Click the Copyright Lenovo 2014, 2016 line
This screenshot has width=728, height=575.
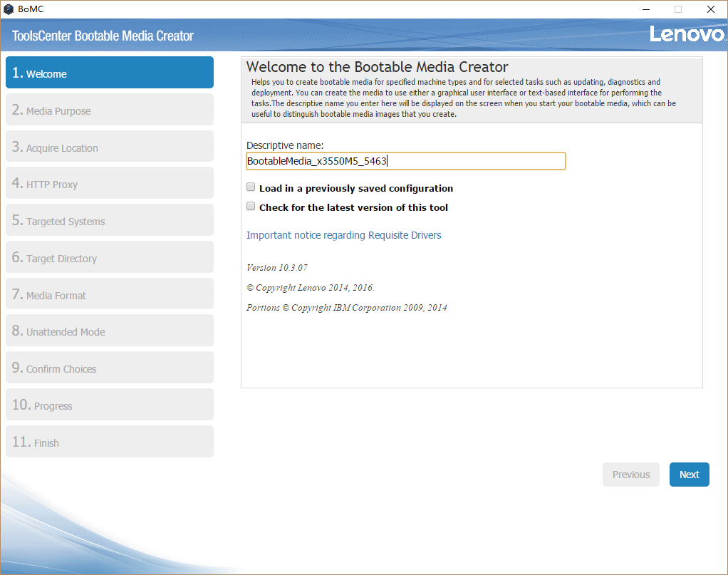(310, 288)
